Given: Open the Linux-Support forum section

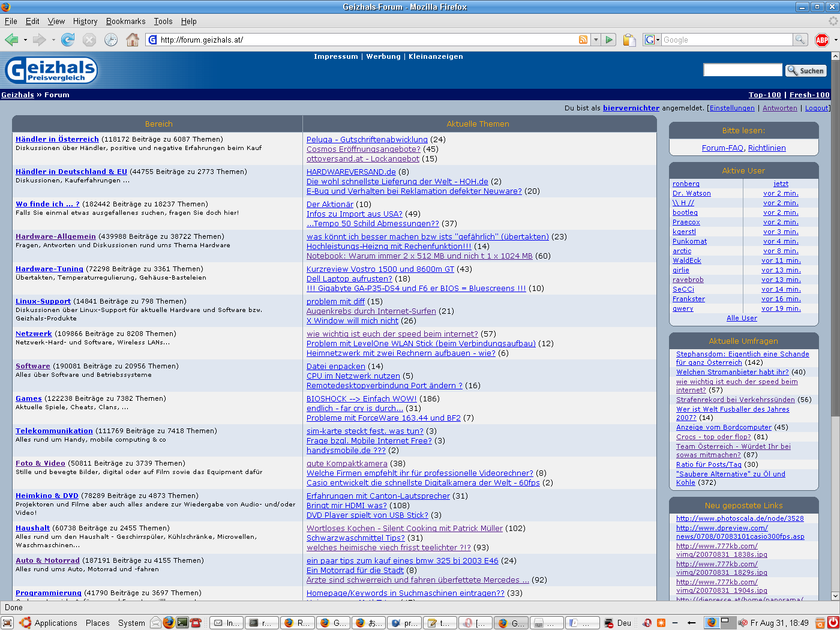Looking at the screenshot, I should coord(43,301).
